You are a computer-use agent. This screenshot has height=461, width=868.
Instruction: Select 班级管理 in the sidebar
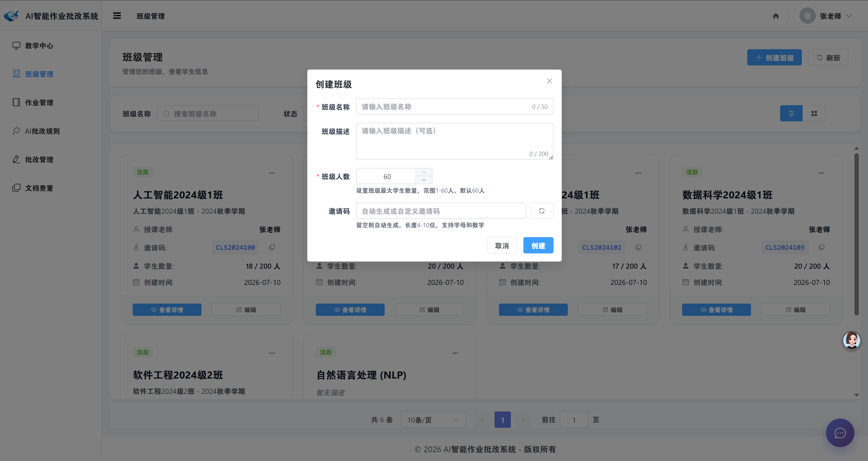pos(51,74)
